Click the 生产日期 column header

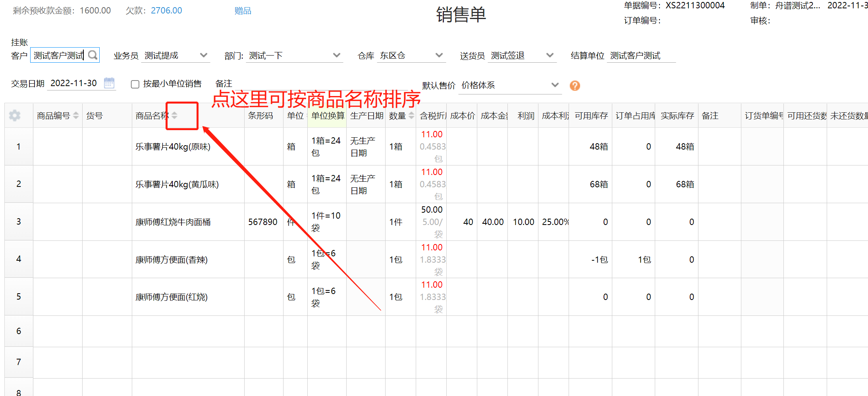[366, 115]
